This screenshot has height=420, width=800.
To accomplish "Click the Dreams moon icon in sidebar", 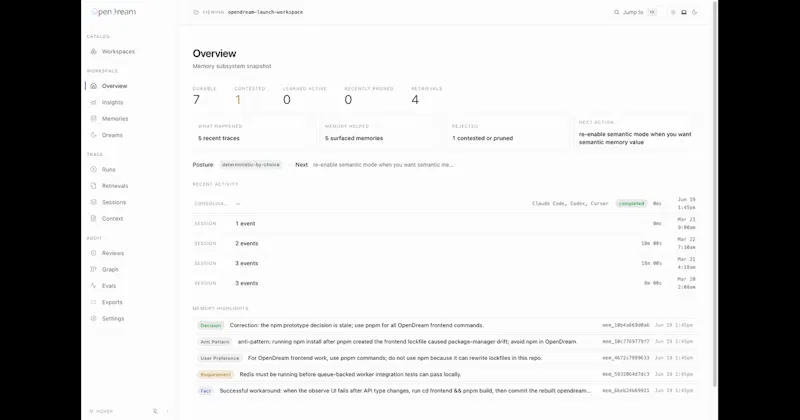I will (x=93, y=135).
